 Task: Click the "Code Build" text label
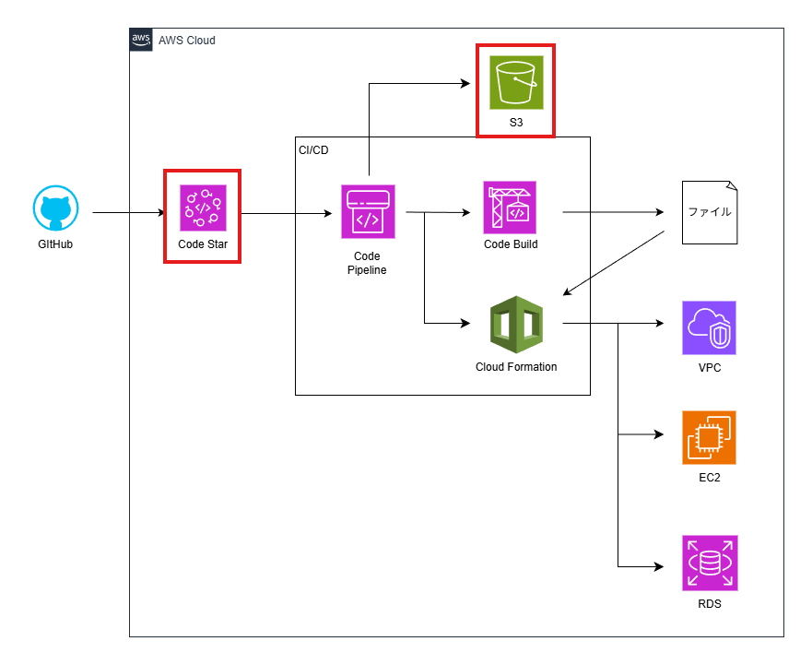[511, 244]
